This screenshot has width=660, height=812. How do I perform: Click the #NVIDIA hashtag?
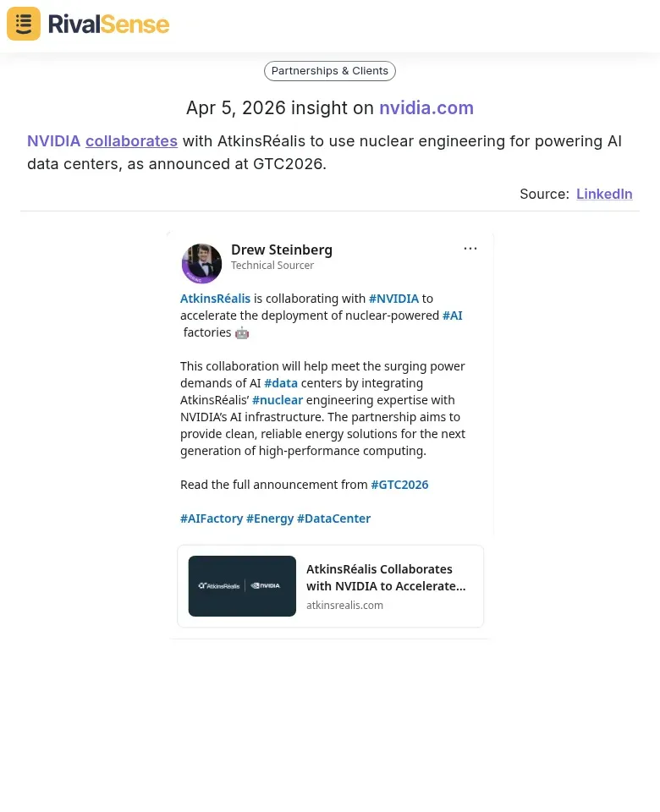393,299
